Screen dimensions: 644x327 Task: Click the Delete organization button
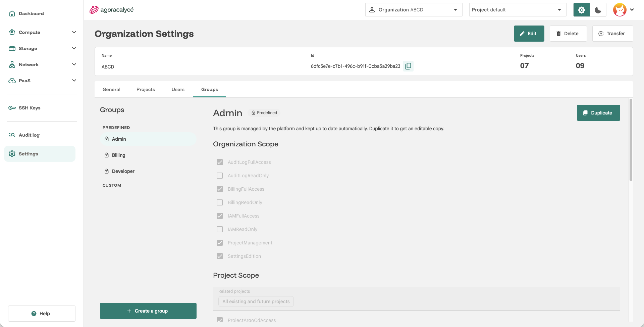tap(568, 34)
